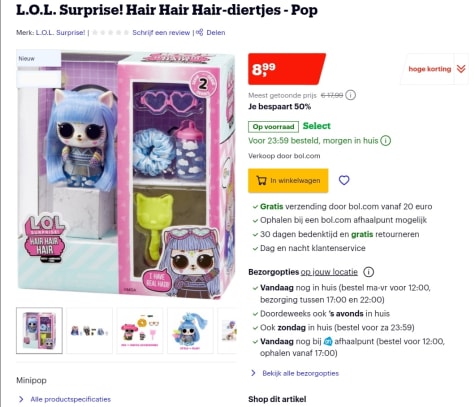Add item with In winkelwagen button
The height and width of the screenshot is (407, 475).
coord(288,180)
